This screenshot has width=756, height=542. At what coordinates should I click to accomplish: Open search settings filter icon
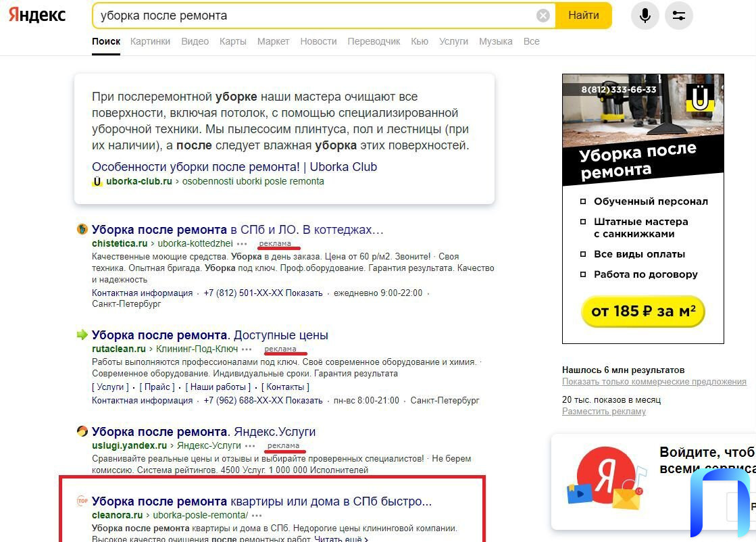click(x=679, y=16)
